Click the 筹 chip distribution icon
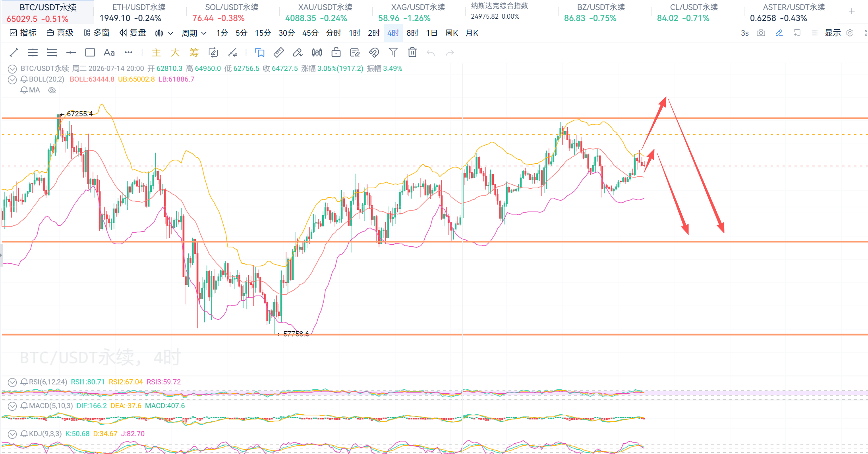Image resolution: width=868 pixels, height=454 pixels. pos(194,52)
